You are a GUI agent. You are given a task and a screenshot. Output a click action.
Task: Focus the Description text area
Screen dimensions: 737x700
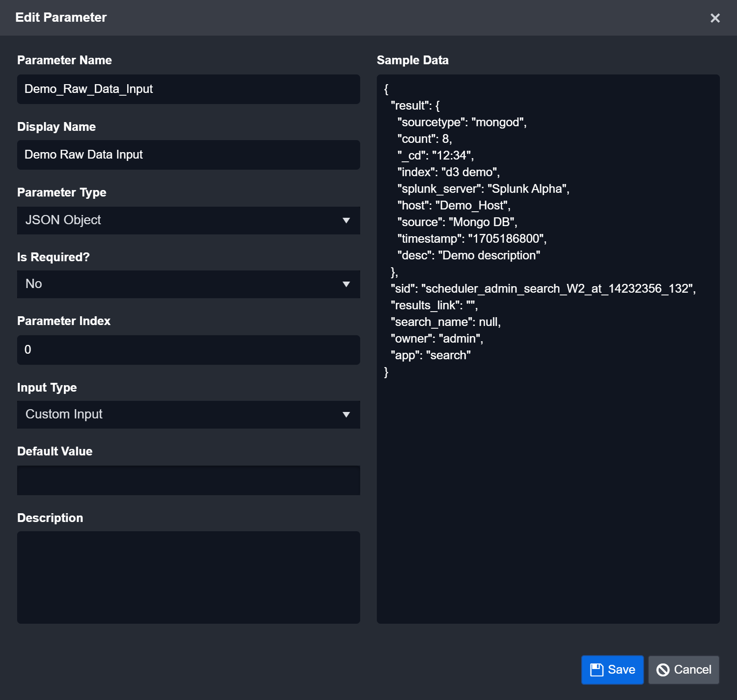188,577
